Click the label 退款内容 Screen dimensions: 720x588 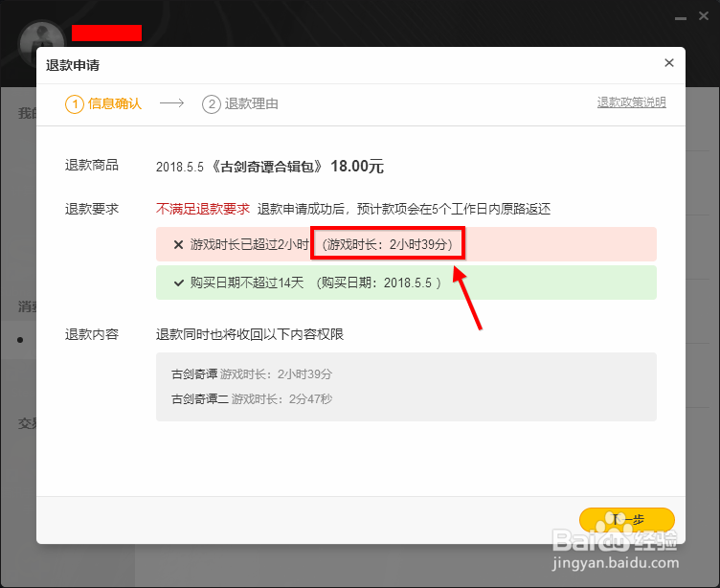click(x=92, y=334)
